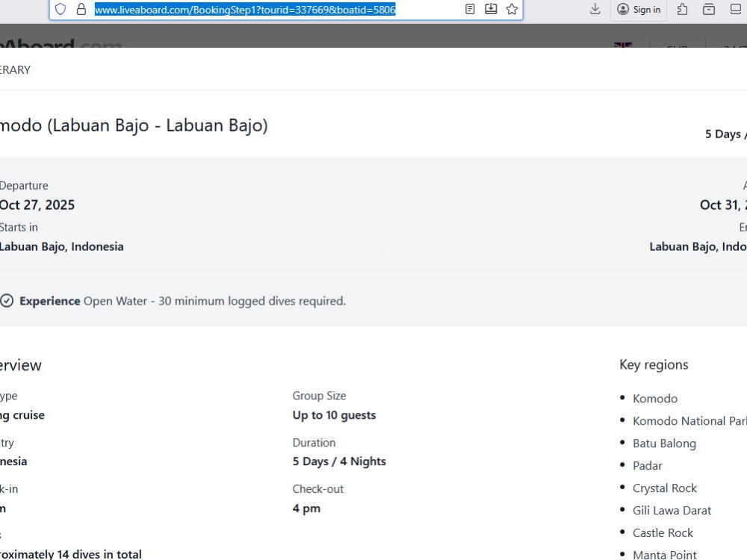
Task: Click Gili Lawa Darat region entry
Action: coord(672,511)
